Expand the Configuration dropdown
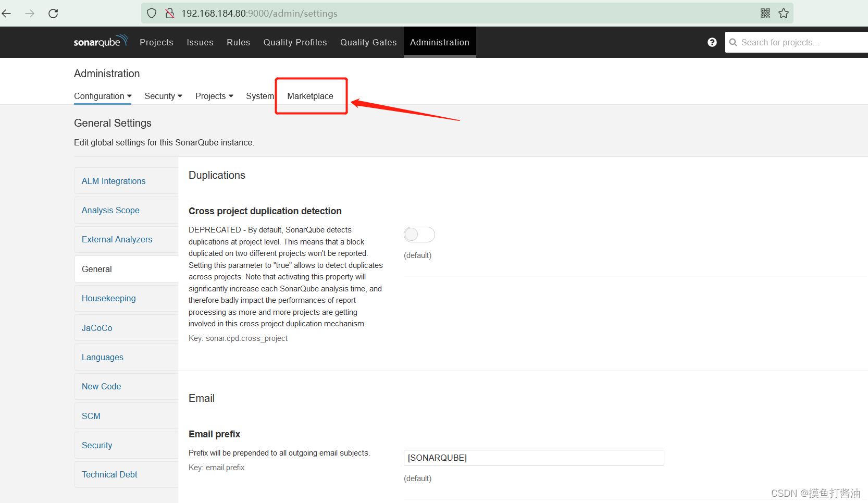This screenshot has height=503, width=868. point(103,96)
